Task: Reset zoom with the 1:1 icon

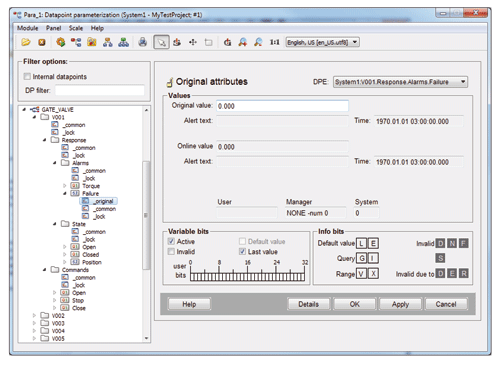Action: [x=274, y=42]
